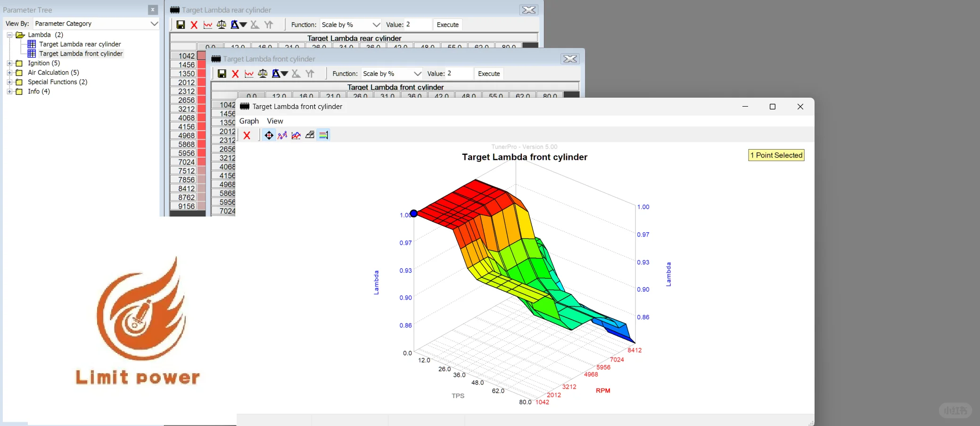Select Target Lambda rear cylinder in the tree
980x426 pixels.
tap(80, 44)
